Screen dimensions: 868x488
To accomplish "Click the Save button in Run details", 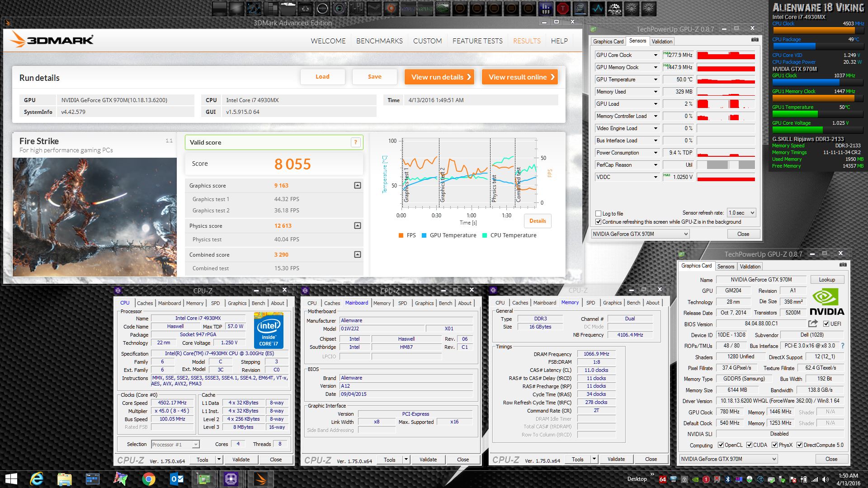I will pyautogui.click(x=374, y=77).
